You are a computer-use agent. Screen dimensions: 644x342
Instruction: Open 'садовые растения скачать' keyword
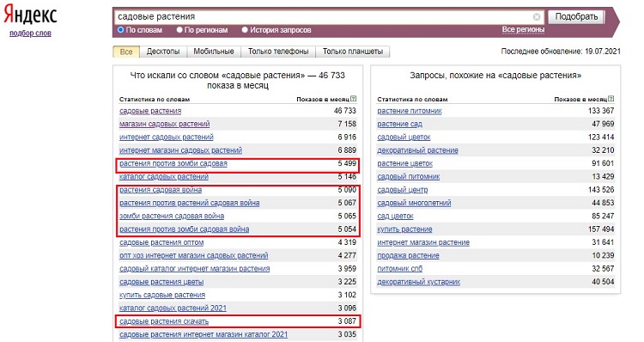point(164,321)
